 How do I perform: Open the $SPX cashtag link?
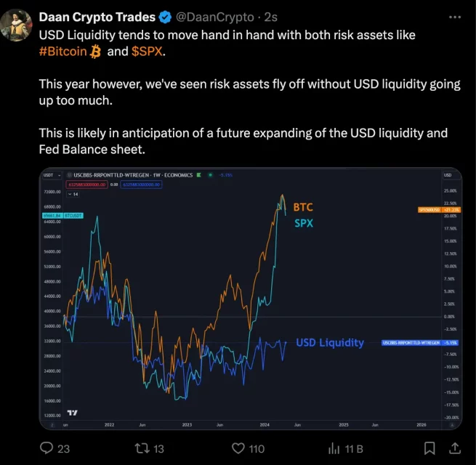(148, 52)
